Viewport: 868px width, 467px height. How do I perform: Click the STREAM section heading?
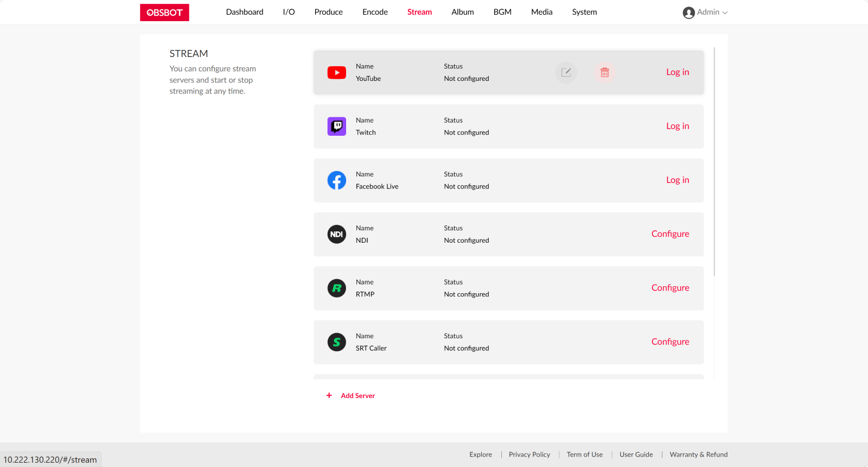pos(189,54)
